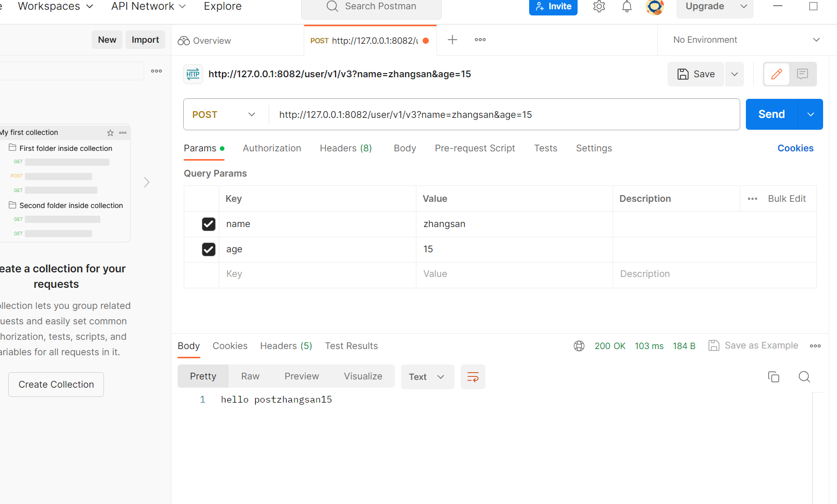Click the floppy disk icon on Save

coord(683,74)
